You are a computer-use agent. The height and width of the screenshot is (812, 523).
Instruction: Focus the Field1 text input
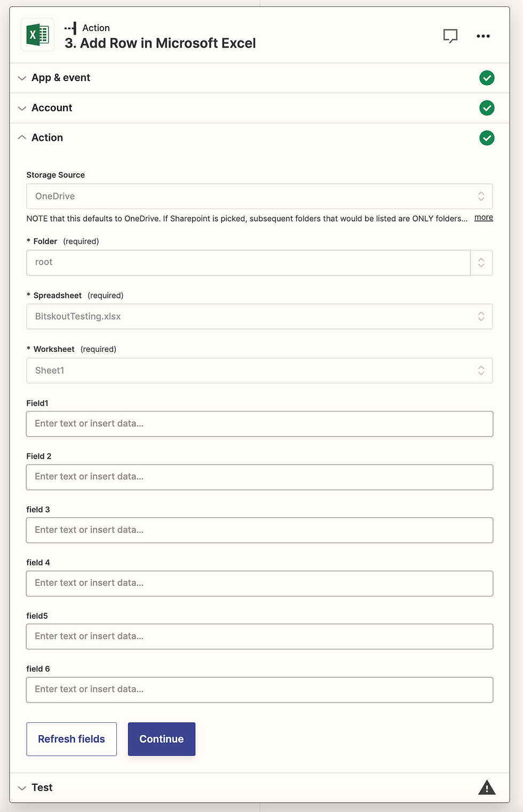259,424
